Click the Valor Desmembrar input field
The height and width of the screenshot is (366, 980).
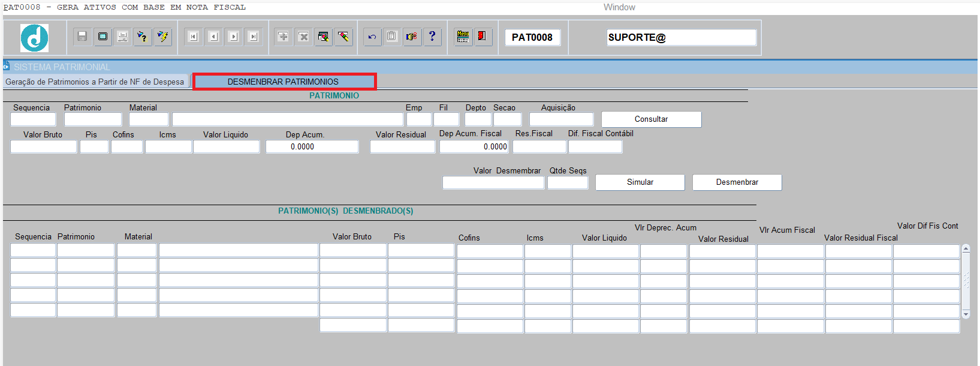[x=493, y=182]
